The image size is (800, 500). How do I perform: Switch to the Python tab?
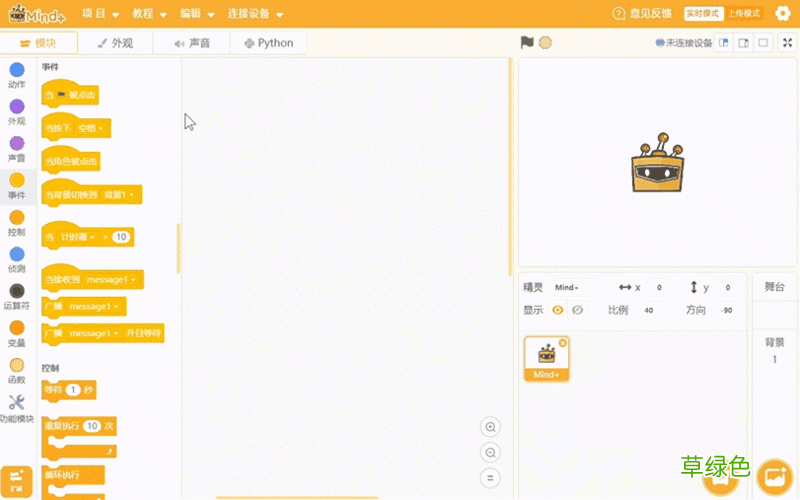[269, 43]
